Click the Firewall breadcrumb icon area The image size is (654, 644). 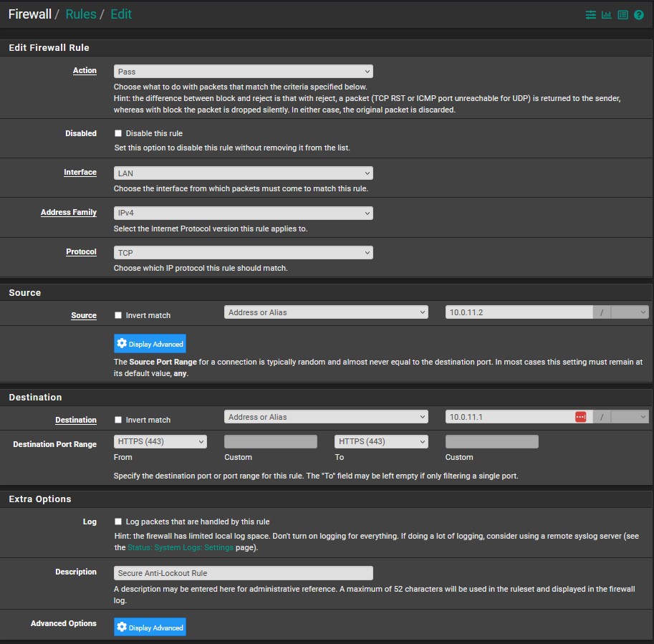(29, 14)
